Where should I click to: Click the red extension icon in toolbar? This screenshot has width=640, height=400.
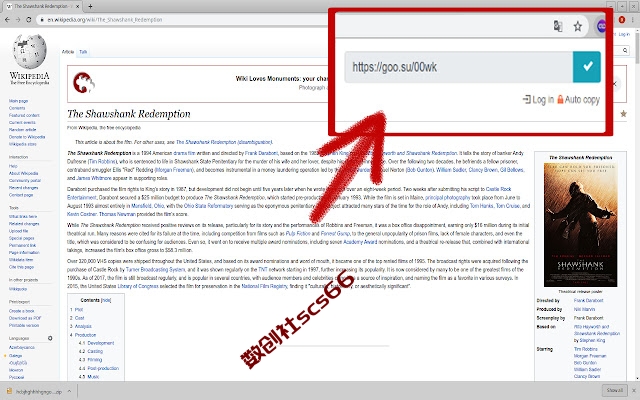pos(622,20)
